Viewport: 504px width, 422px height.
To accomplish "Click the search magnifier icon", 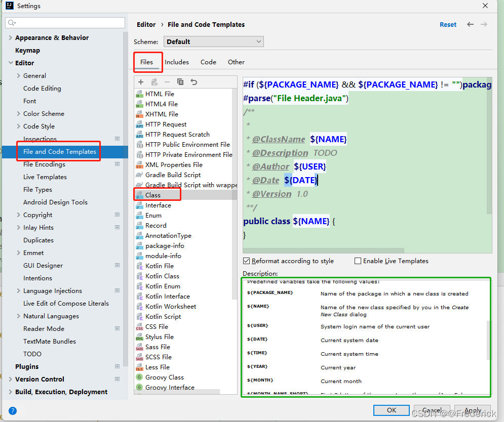I will click(12, 22).
